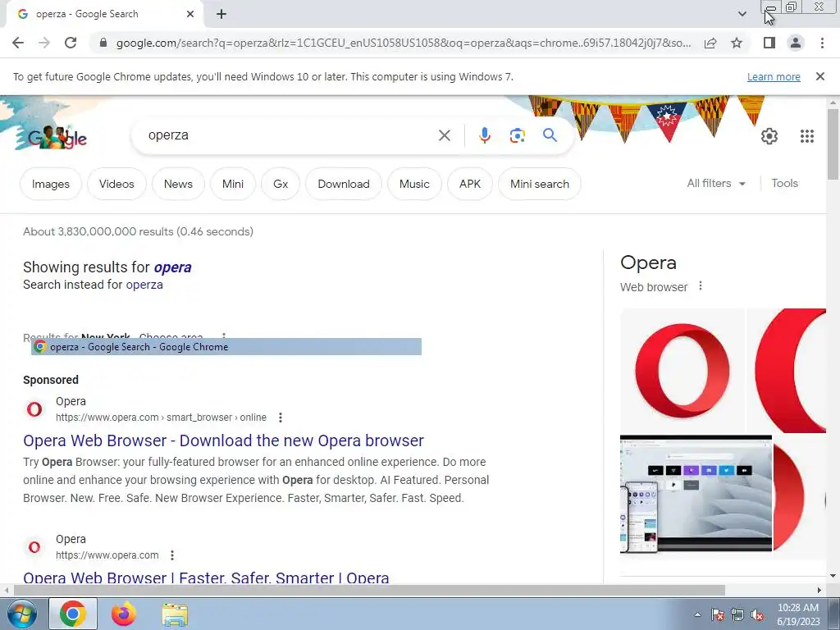Share this page from address bar
Screen dimensions: 840x630
(x=710, y=43)
